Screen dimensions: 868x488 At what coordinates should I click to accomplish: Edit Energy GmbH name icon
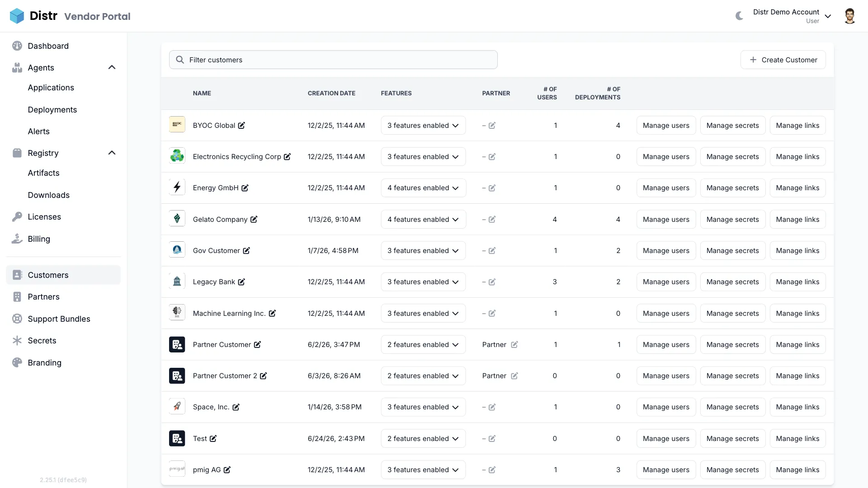245,188
